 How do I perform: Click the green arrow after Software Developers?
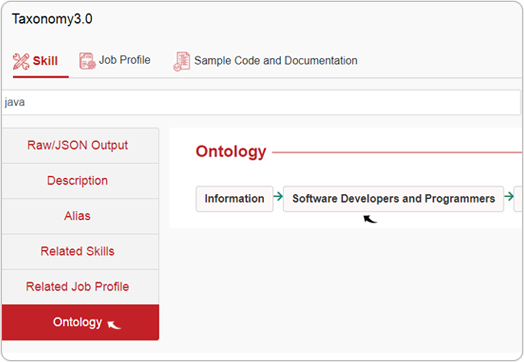(x=509, y=196)
